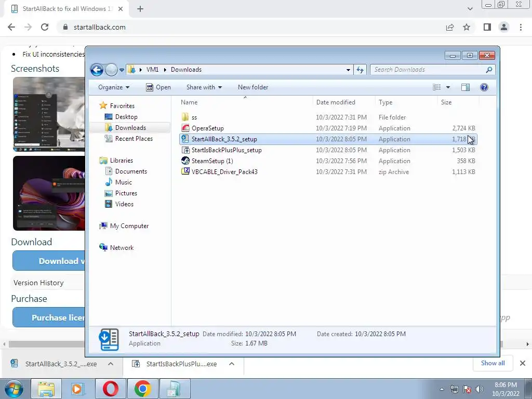Go back with Explorer's blue back arrow
This screenshot has height=399, width=532.
pos(97,70)
